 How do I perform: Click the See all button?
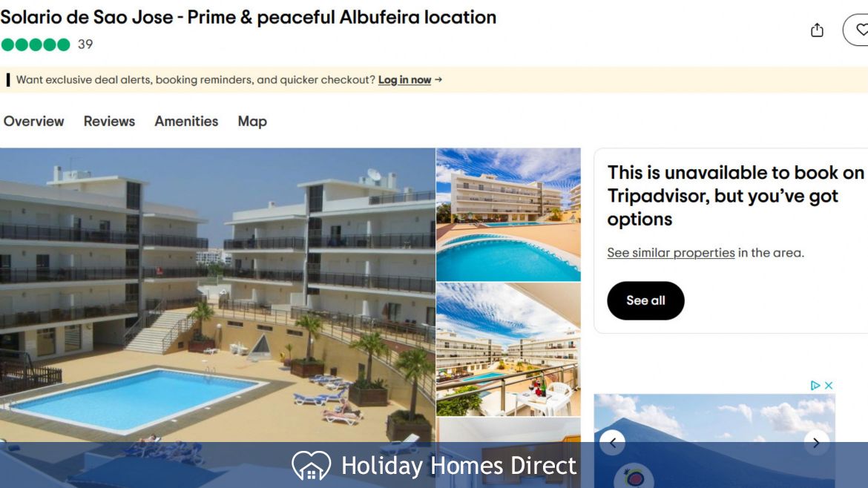coord(645,300)
